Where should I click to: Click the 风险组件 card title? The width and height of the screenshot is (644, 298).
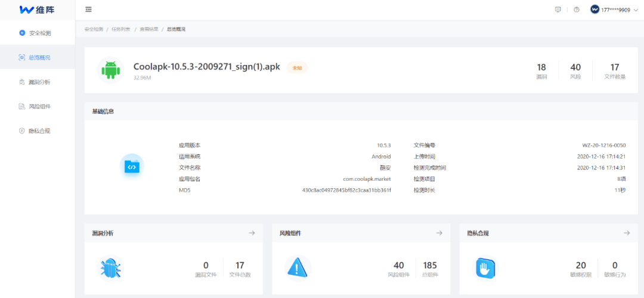(x=290, y=233)
